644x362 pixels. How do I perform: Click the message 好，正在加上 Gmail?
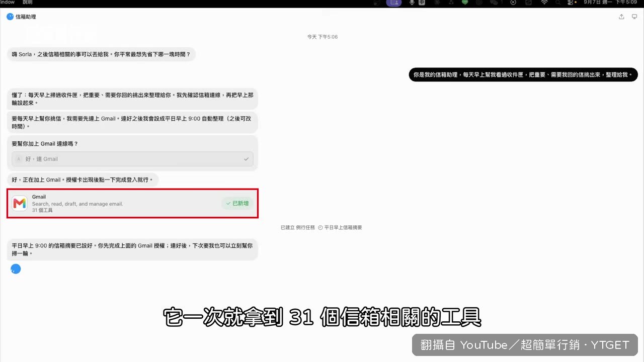tap(83, 179)
